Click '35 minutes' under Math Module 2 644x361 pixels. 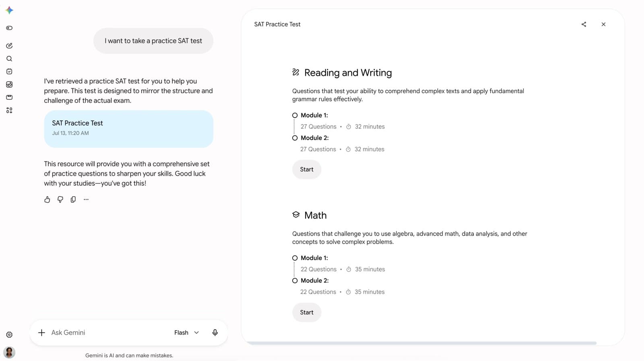tap(369, 292)
